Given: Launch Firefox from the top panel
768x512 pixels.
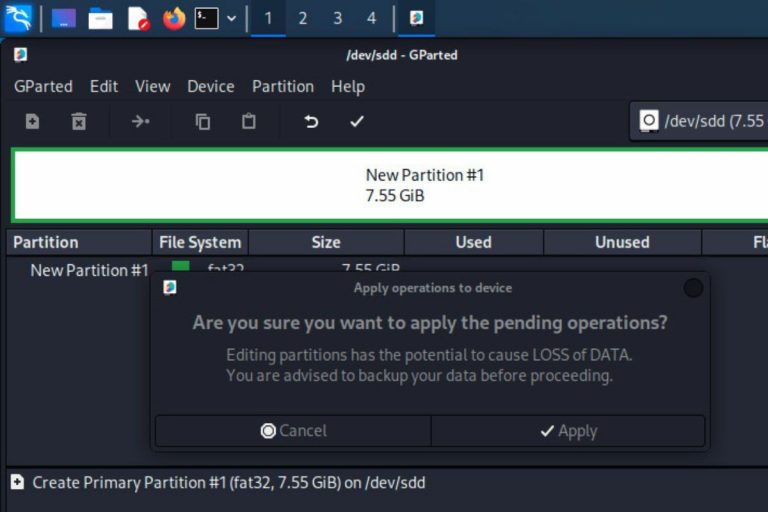Looking at the screenshot, I should pos(174,19).
